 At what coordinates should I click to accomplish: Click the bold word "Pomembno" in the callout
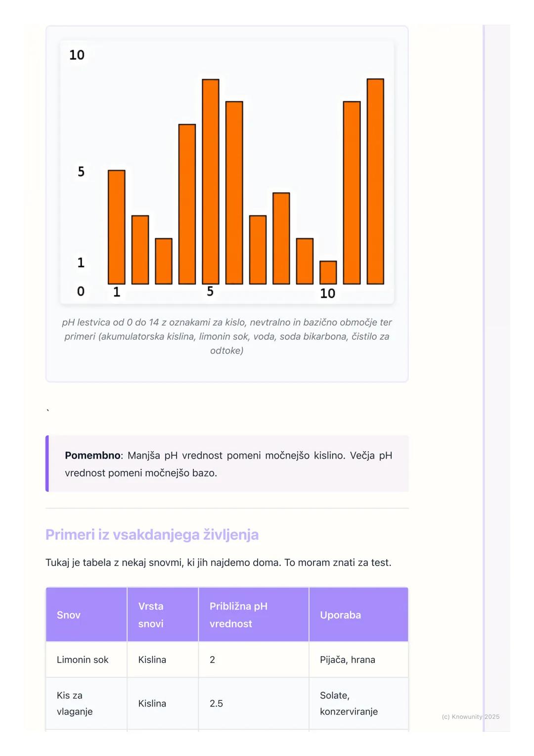point(92,455)
